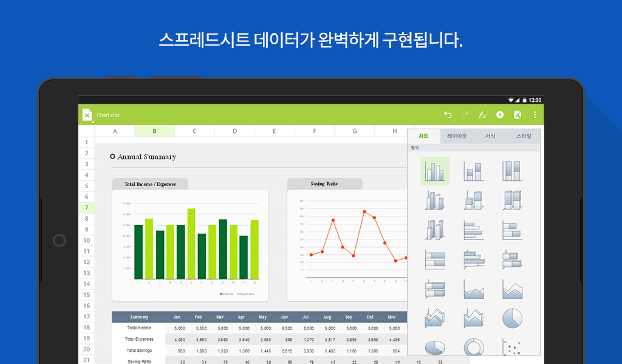Viewport: 622px width, 364px height.
Task: Select column header D
Action: (234, 131)
